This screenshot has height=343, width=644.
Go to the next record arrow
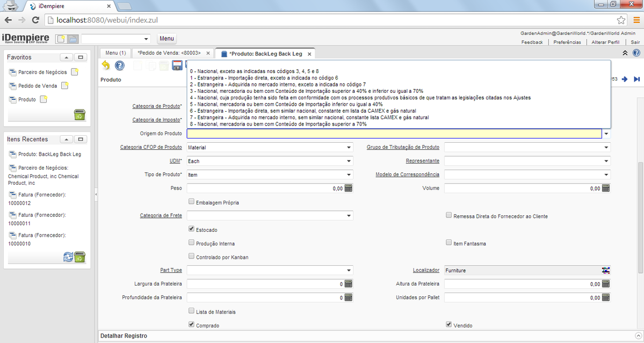click(x=625, y=79)
